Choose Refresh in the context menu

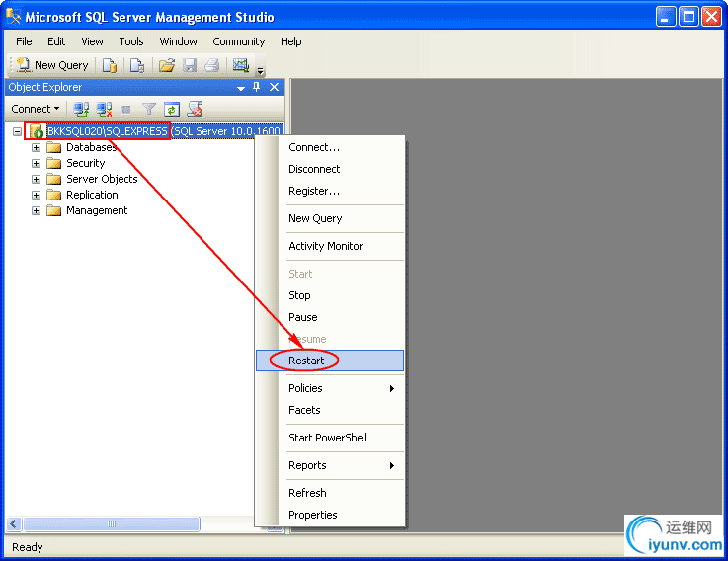pos(330,493)
